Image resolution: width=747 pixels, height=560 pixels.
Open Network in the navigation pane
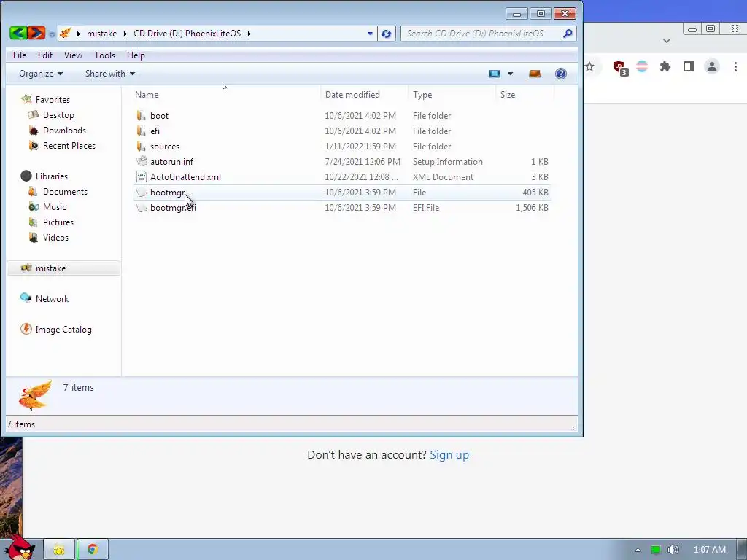point(52,298)
